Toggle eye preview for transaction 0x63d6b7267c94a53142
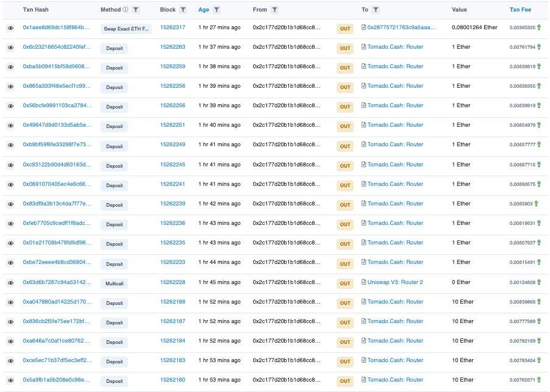Image resolution: width=550 pixels, height=392 pixels. point(10,282)
